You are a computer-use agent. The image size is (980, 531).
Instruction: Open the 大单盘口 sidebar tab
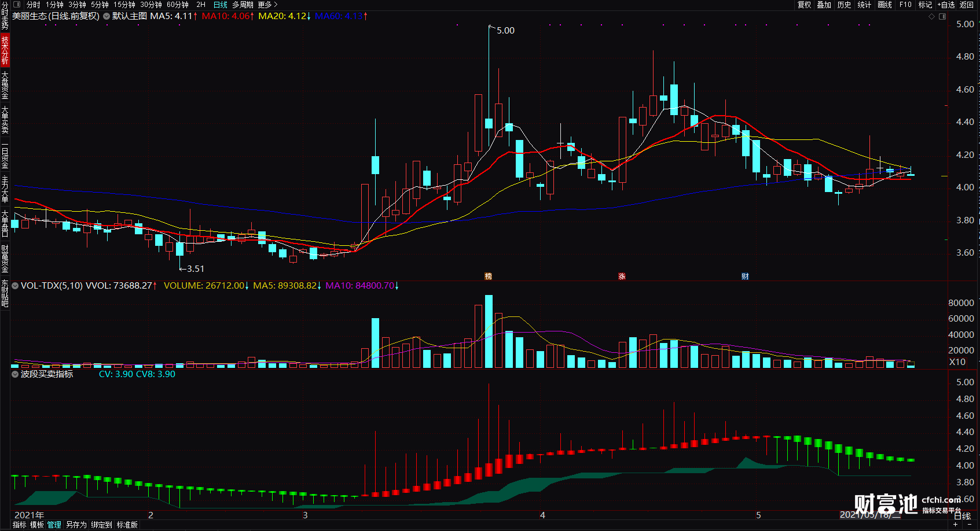point(5,224)
